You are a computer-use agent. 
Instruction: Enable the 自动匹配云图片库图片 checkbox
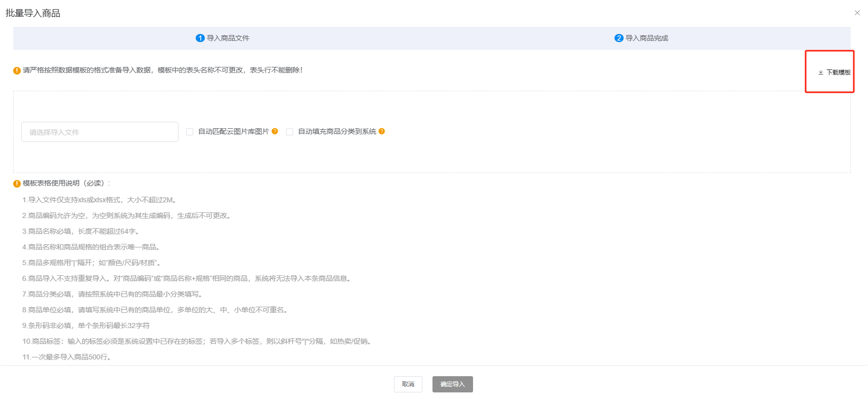click(x=190, y=132)
